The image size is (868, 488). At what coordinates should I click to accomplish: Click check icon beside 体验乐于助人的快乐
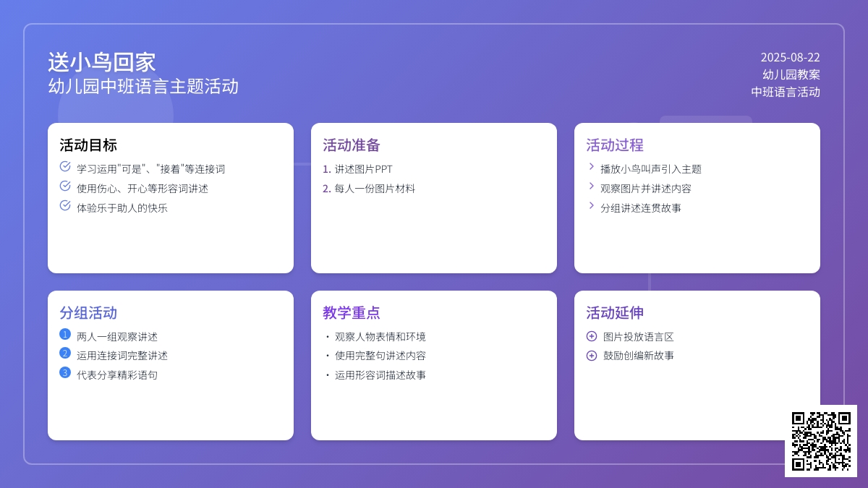pyautogui.click(x=65, y=206)
